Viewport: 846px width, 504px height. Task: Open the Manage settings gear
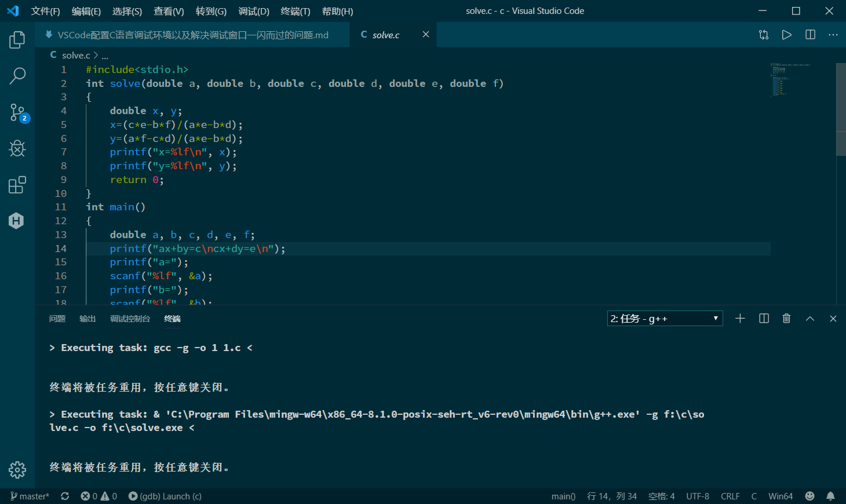[x=17, y=470]
